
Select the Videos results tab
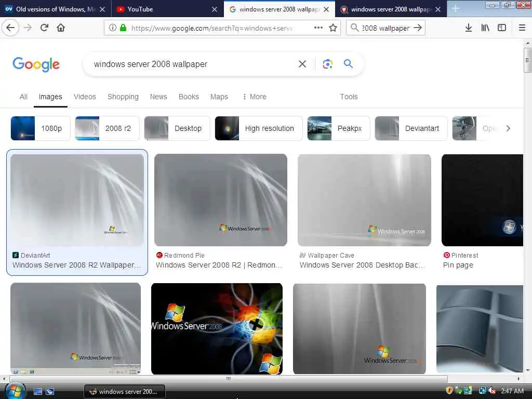point(85,97)
